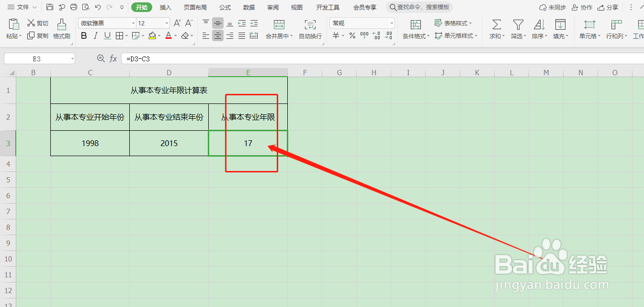Open 条件格式 conditional formatting
The width and height of the screenshot is (644, 307).
[415, 29]
